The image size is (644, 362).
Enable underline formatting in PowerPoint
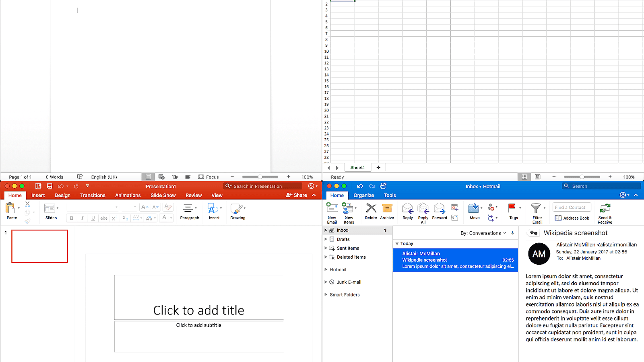click(x=93, y=218)
